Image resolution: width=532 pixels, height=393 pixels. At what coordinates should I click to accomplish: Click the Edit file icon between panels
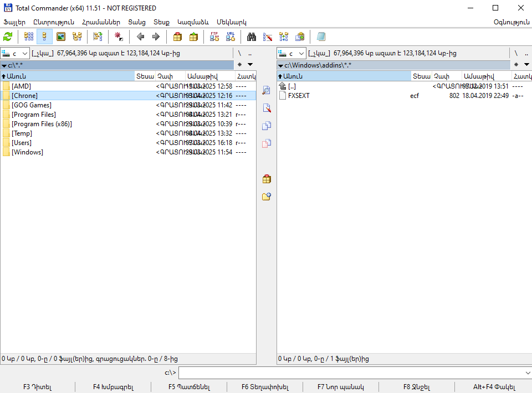267,108
